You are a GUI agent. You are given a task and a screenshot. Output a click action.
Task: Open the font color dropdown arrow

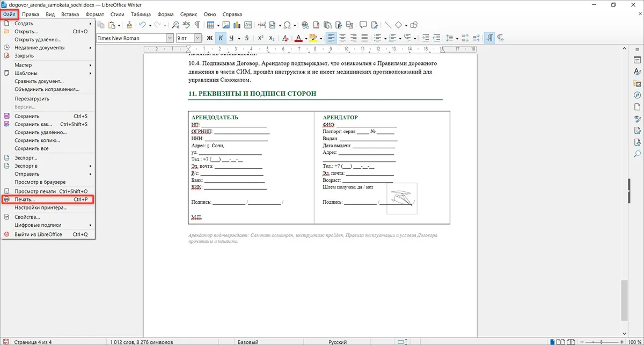click(x=306, y=38)
